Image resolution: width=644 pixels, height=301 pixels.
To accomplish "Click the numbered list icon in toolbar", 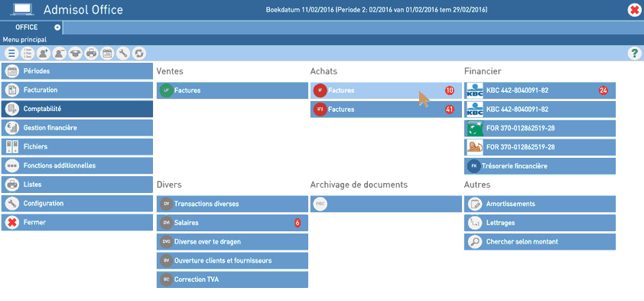I will coord(28,53).
